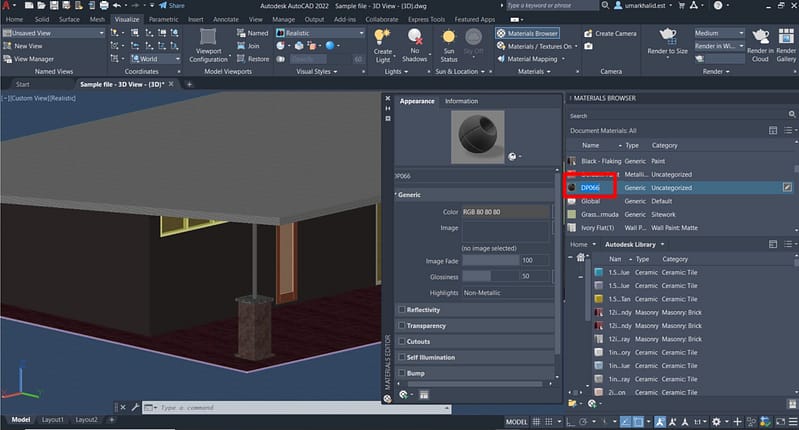Switch to the Information tab
The width and height of the screenshot is (799, 430).
tap(461, 101)
